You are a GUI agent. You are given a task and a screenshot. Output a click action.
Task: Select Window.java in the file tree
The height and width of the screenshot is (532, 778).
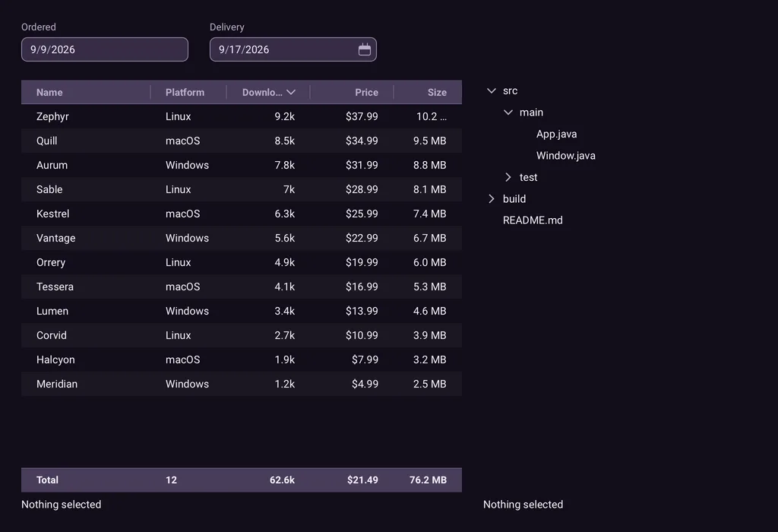tap(565, 156)
